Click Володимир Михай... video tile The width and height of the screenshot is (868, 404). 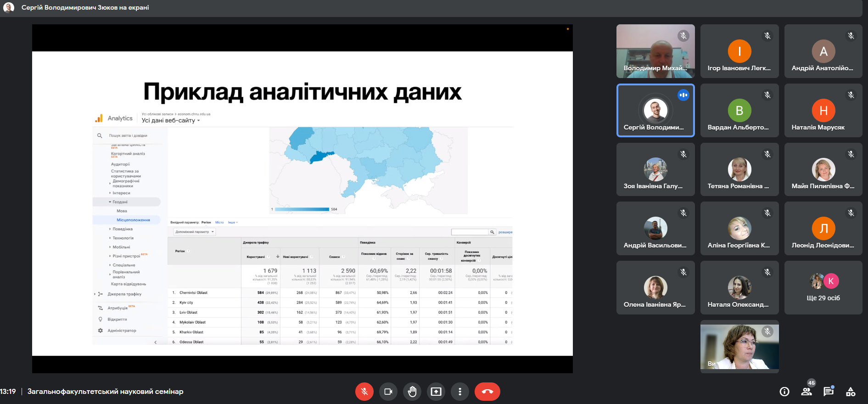point(655,51)
